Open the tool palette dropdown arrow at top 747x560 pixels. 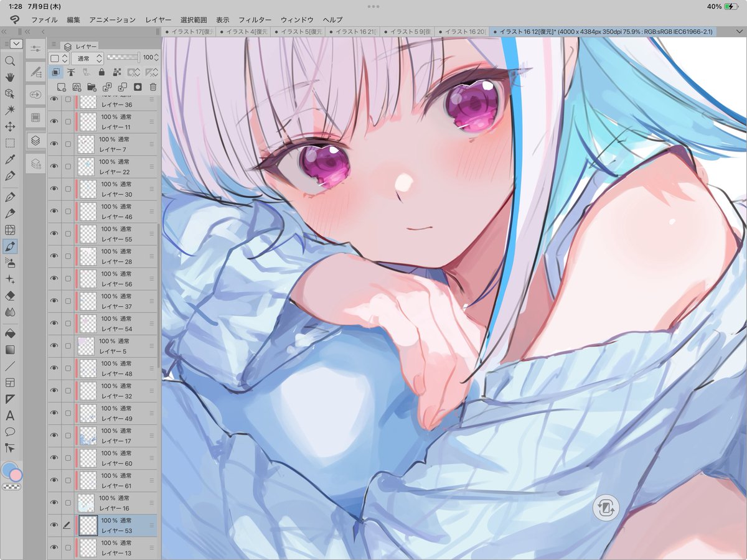(16, 44)
